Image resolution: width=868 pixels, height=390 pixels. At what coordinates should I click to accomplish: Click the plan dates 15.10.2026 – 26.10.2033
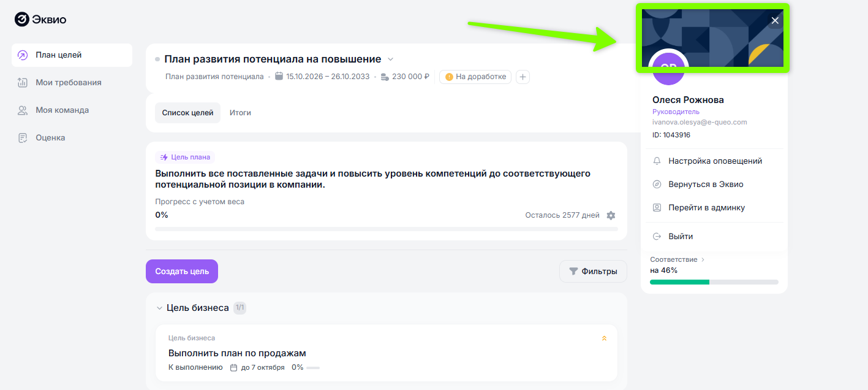[x=322, y=77]
